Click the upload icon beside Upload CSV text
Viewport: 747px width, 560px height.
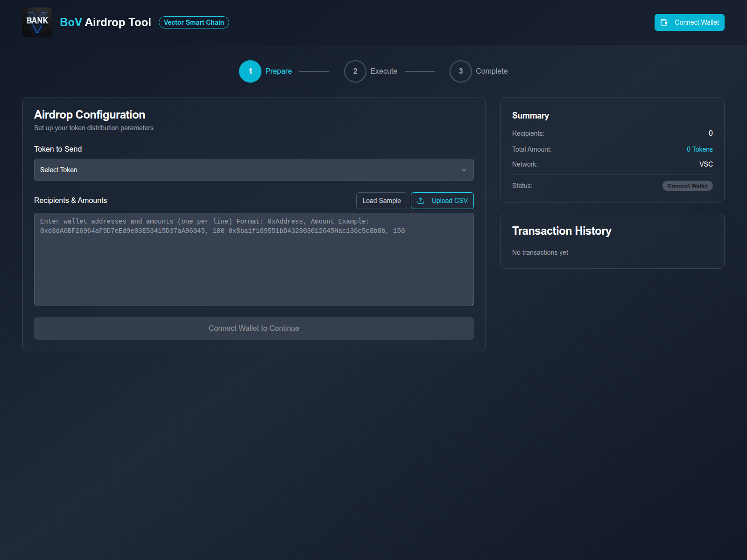(x=421, y=200)
